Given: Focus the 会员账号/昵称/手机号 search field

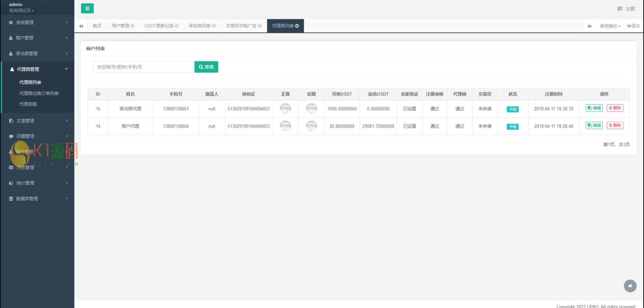Looking at the screenshot, I should pos(144,67).
